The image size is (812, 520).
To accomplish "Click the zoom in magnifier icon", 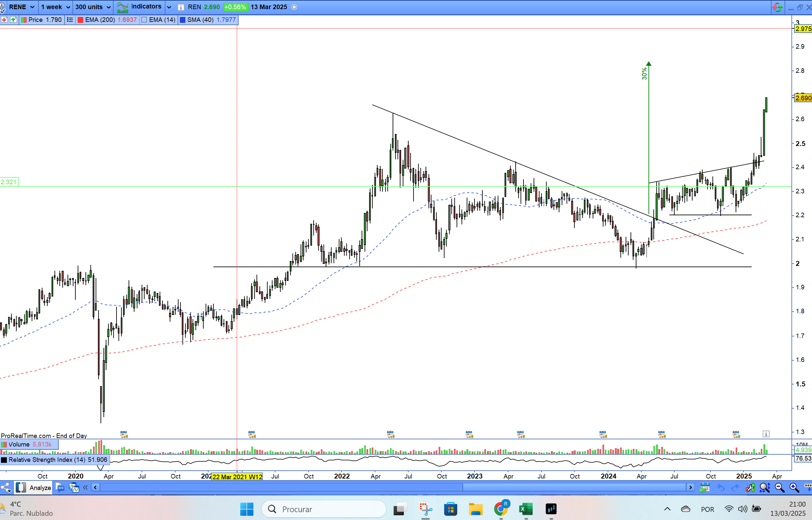I will pyautogui.click(x=794, y=488).
